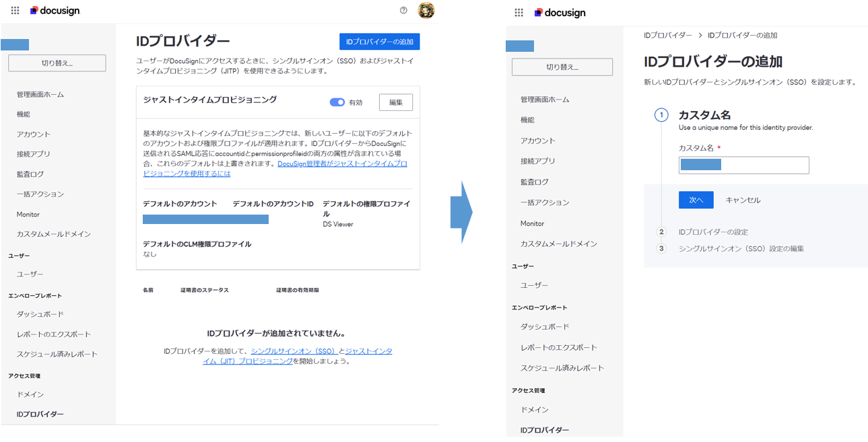Select 機能 in left window sidebar
The height and width of the screenshot is (442, 868).
click(x=24, y=114)
